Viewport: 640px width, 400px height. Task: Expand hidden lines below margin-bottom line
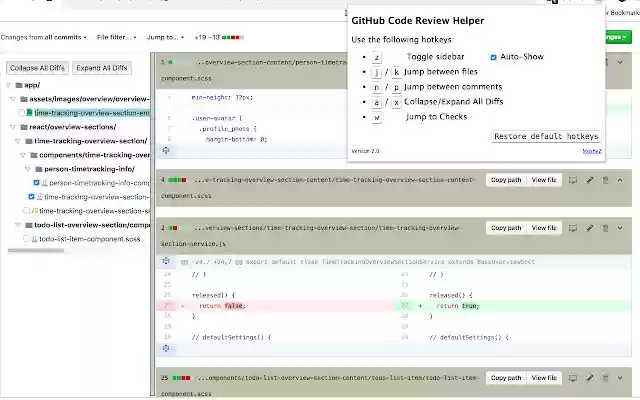point(166,150)
